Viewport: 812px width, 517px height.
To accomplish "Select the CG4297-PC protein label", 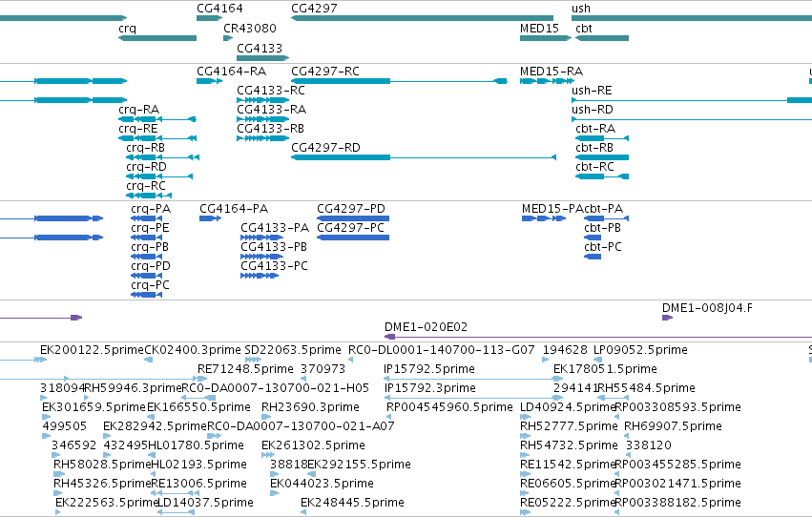I will (x=350, y=228).
